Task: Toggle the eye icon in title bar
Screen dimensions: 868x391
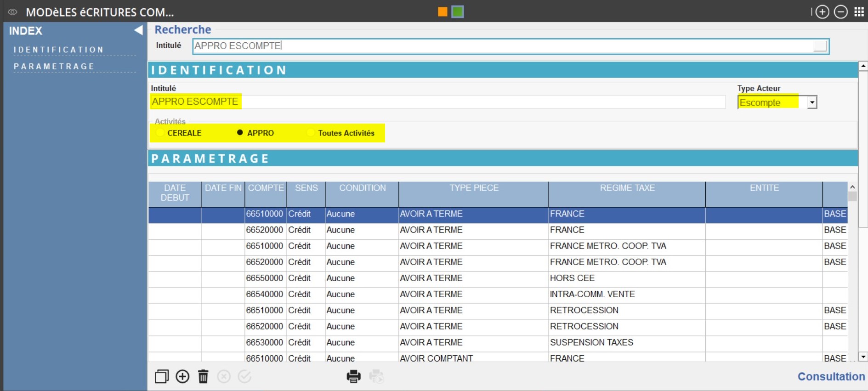Action: pos(12,12)
